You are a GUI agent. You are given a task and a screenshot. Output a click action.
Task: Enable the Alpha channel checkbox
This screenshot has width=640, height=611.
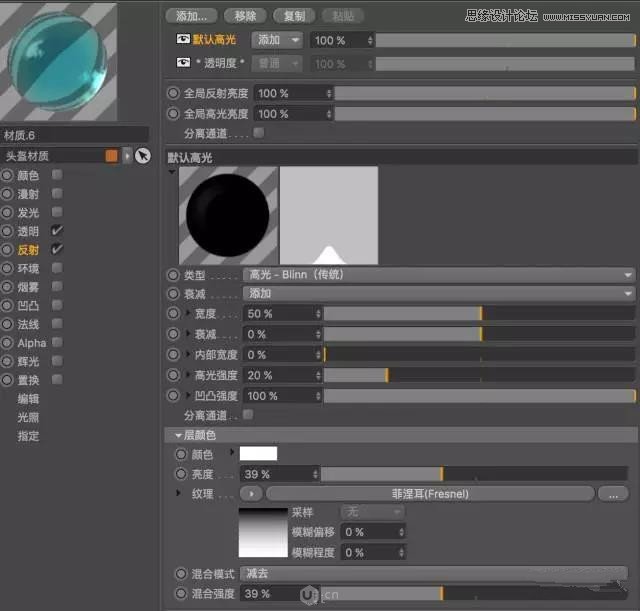coord(57,342)
